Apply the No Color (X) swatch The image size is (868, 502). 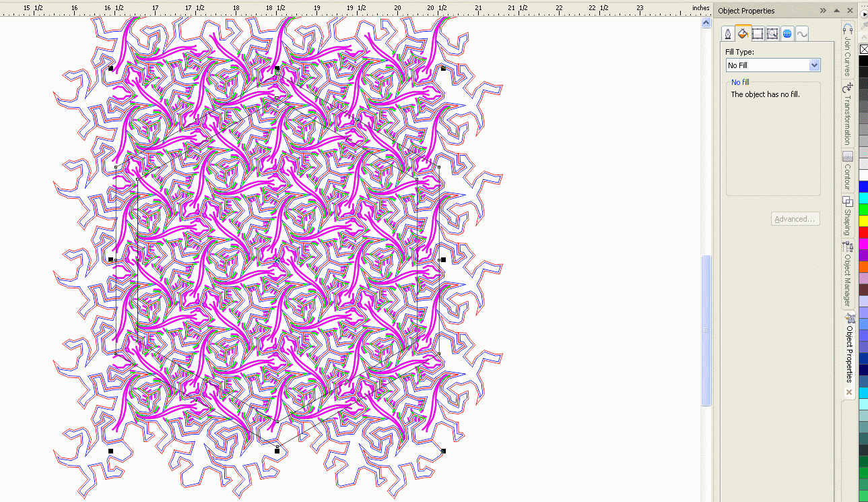point(864,49)
